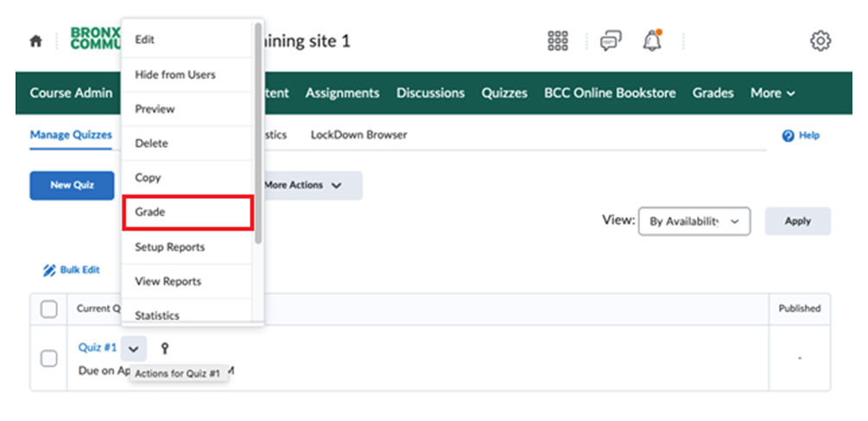Open the Quiz #1 link
Viewport: 868px width, 421px height.
pyautogui.click(x=97, y=348)
